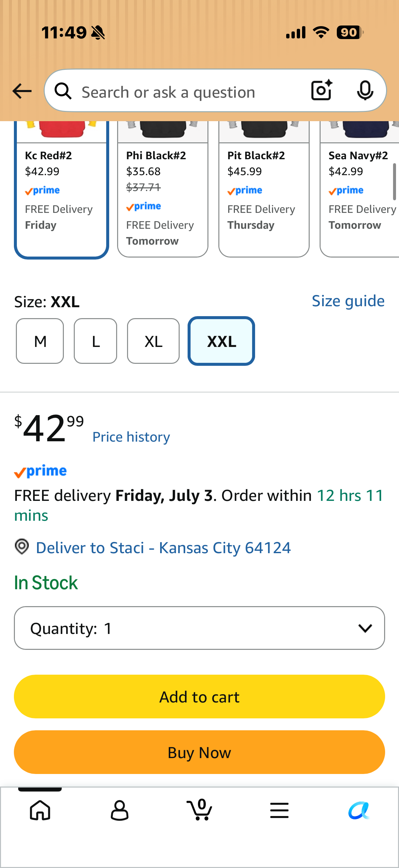Select size XL option
The width and height of the screenshot is (399, 868).
pos(153,341)
